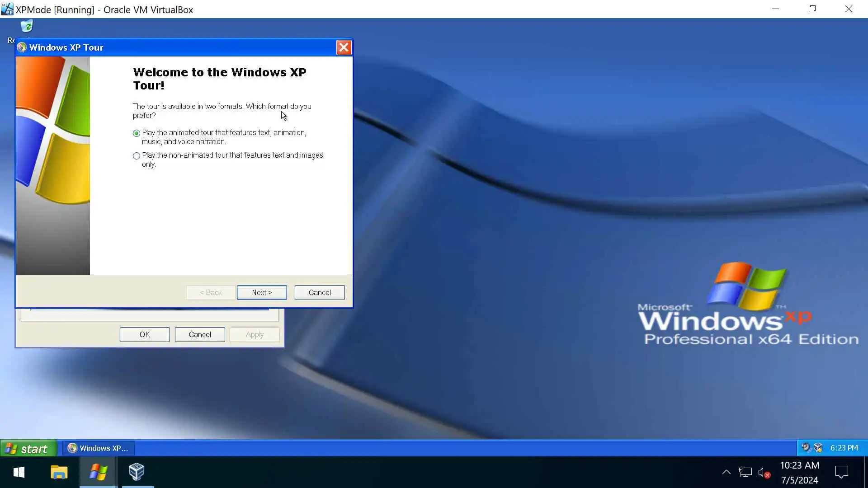Open the Recycle Bin desktop icon
This screenshot has height=488, width=868.
click(x=27, y=27)
